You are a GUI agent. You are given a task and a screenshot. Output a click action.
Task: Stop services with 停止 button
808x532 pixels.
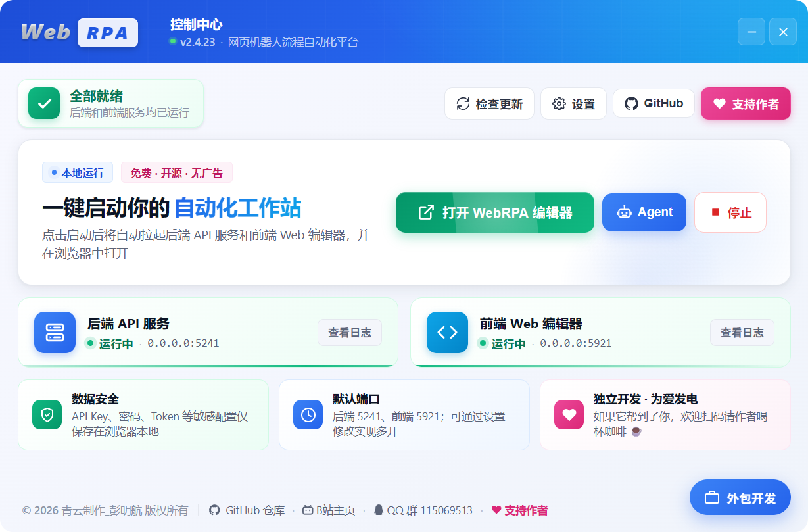730,212
